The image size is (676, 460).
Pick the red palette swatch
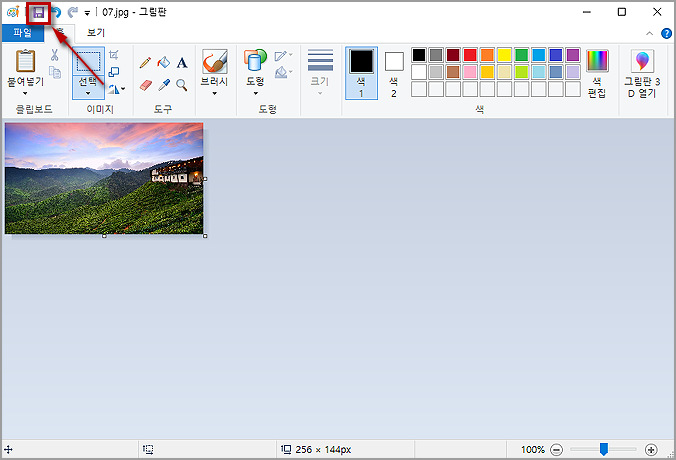[470, 55]
